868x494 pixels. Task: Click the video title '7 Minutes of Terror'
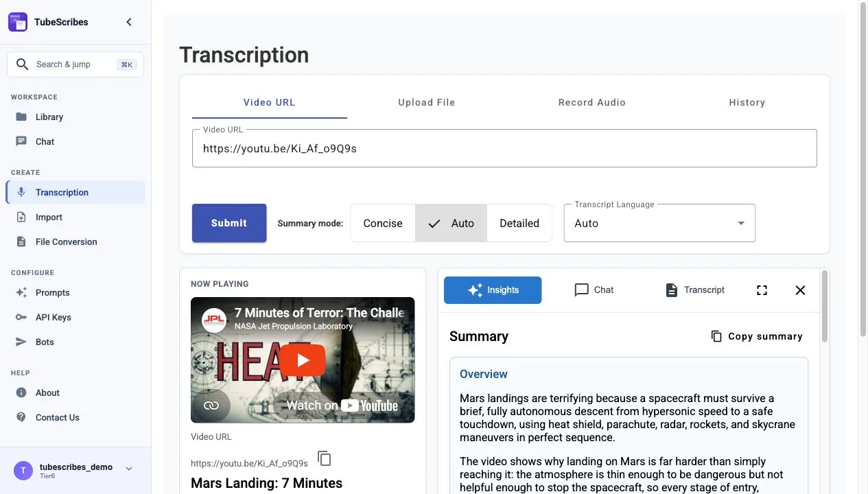319,313
